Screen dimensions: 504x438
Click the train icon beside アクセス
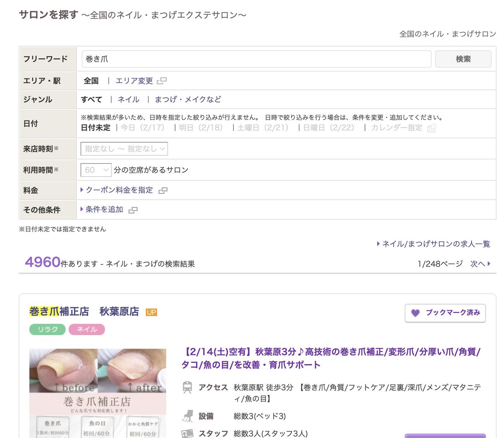[187, 387]
